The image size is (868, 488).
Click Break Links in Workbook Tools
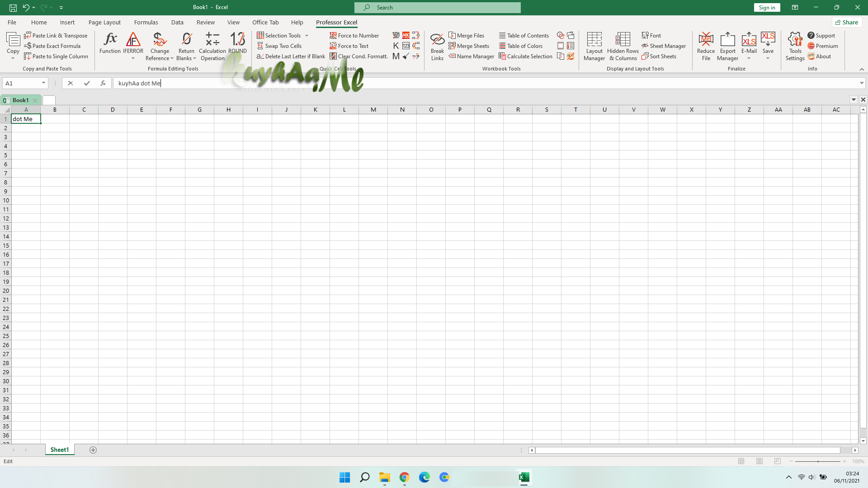coord(437,46)
